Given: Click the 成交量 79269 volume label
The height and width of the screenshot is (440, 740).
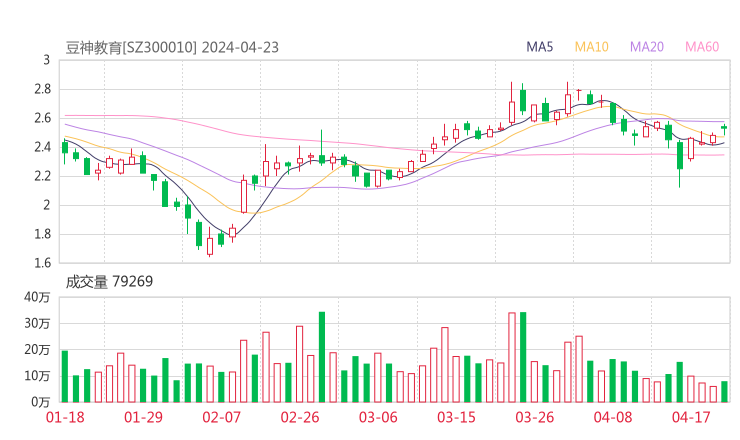Looking at the screenshot, I should (x=109, y=282).
